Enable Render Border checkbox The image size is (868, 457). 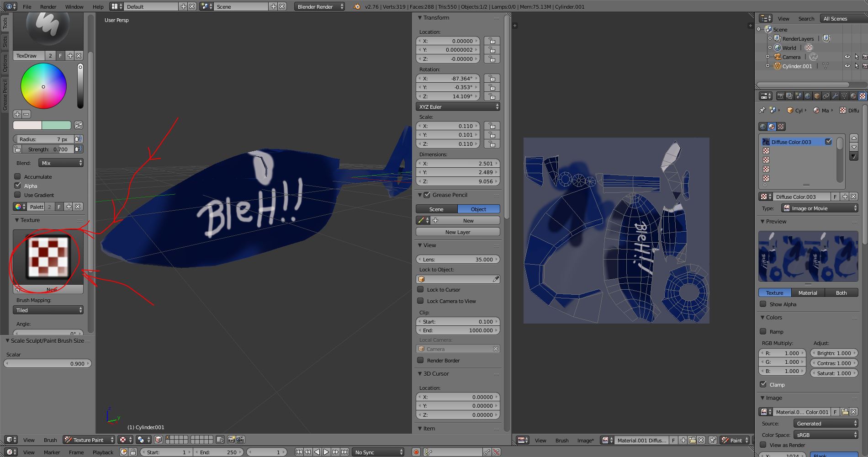(420, 360)
